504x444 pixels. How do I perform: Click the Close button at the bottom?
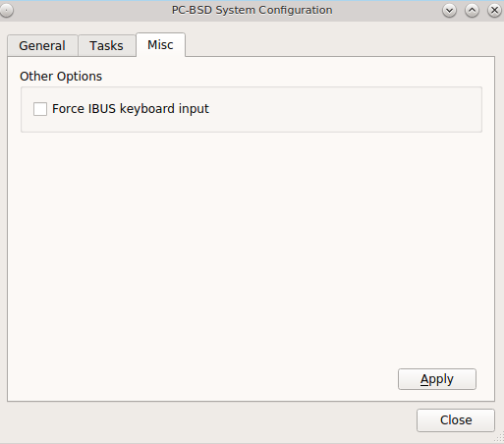coord(456,420)
